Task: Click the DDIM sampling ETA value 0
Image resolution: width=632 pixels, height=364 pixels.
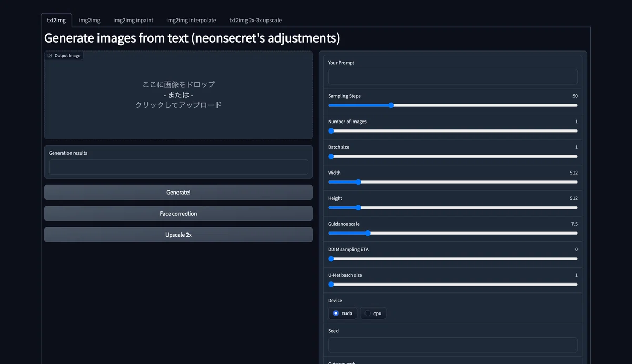Action: tap(576, 249)
